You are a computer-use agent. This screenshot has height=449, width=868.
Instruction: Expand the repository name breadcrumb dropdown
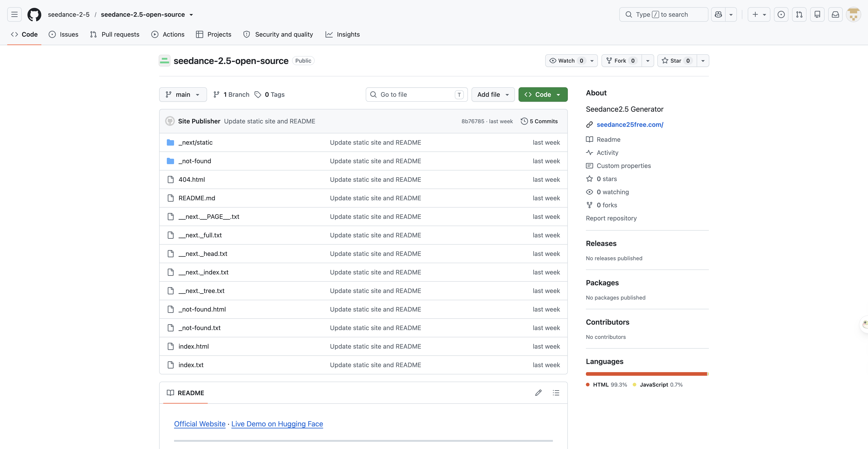(191, 15)
